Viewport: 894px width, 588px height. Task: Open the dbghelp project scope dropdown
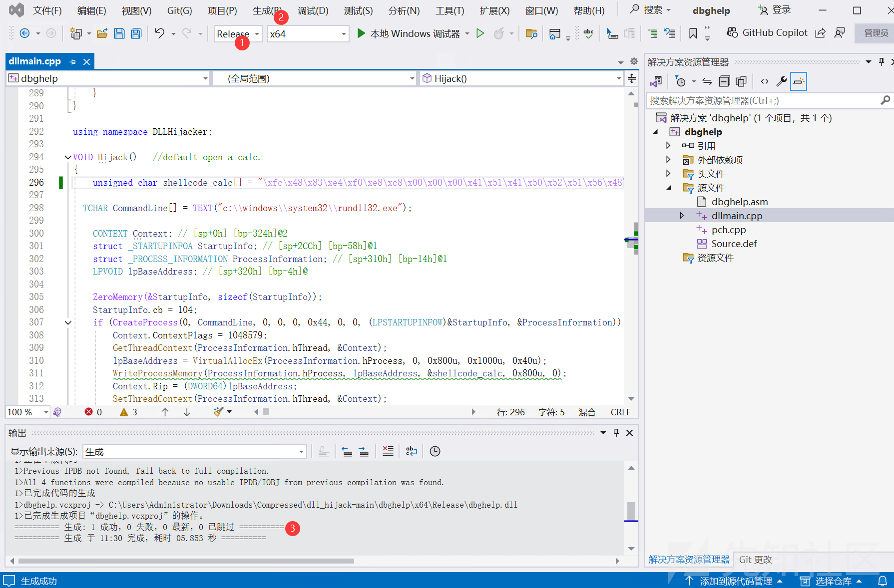tap(108, 78)
